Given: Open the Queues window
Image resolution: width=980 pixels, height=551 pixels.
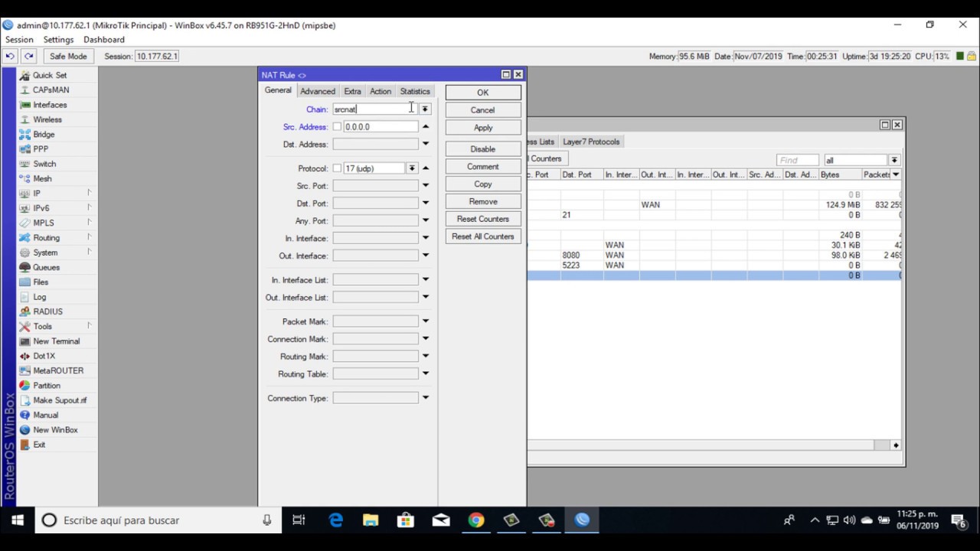Looking at the screenshot, I should [x=46, y=267].
